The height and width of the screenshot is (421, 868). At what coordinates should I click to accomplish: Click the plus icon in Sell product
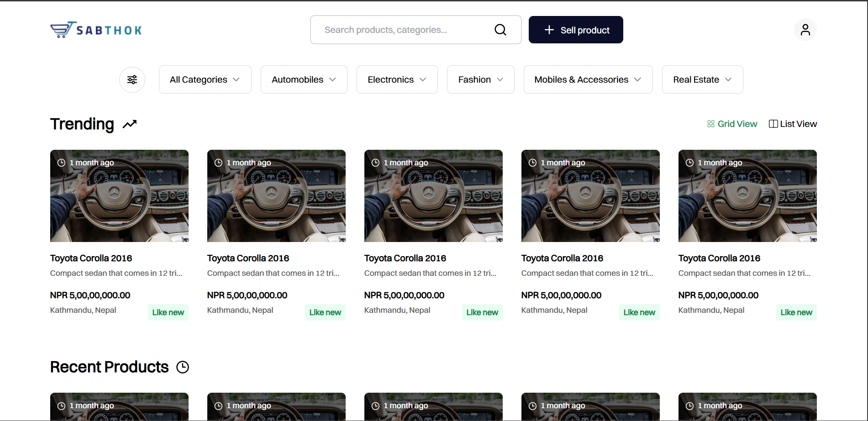(x=549, y=30)
